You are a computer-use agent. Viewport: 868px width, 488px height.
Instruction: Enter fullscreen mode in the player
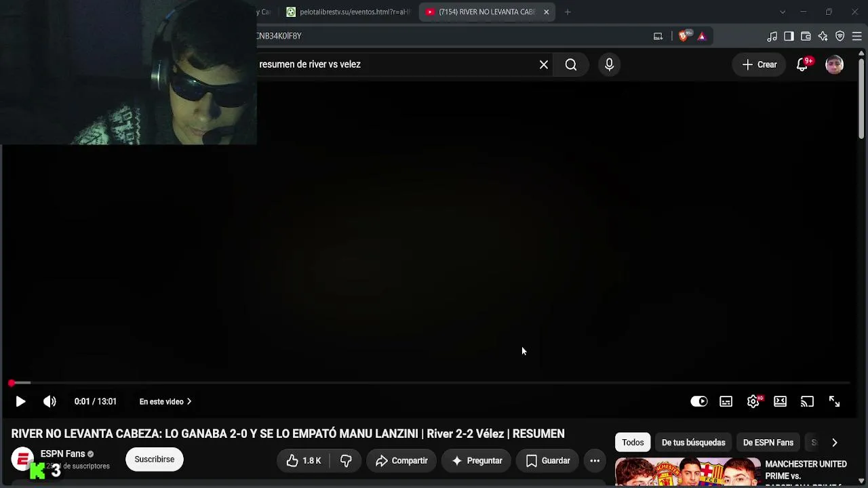pyautogui.click(x=834, y=401)
